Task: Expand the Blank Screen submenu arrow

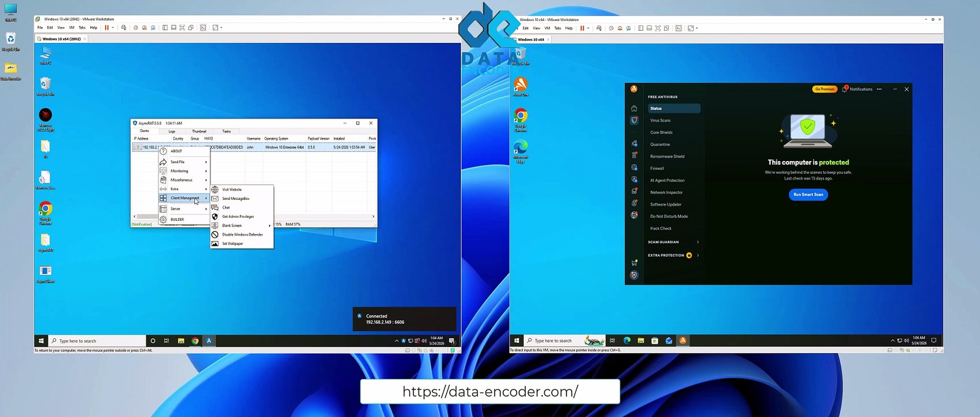Action: 270,225
